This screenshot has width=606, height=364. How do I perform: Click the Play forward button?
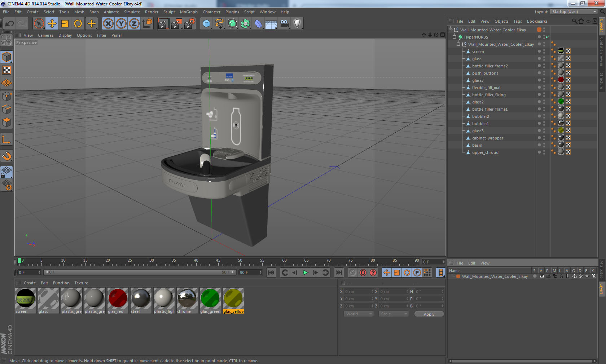(x=305, y=272)
